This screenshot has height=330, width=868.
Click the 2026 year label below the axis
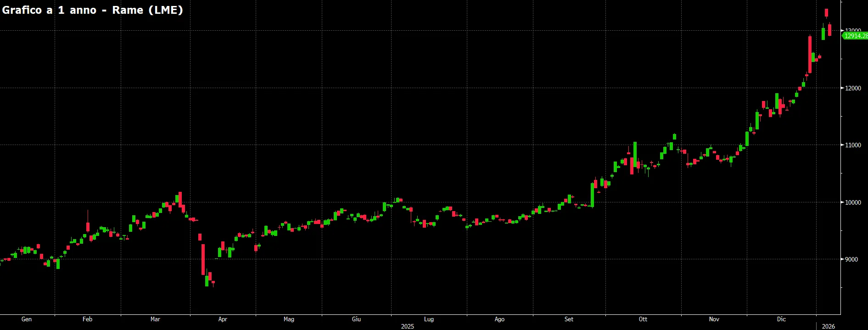[828, 326]
